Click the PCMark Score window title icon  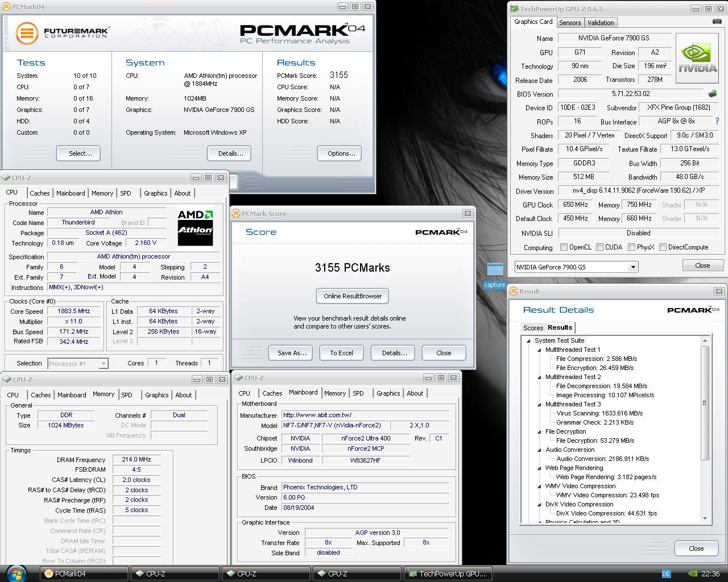click(x=237, y=213)
